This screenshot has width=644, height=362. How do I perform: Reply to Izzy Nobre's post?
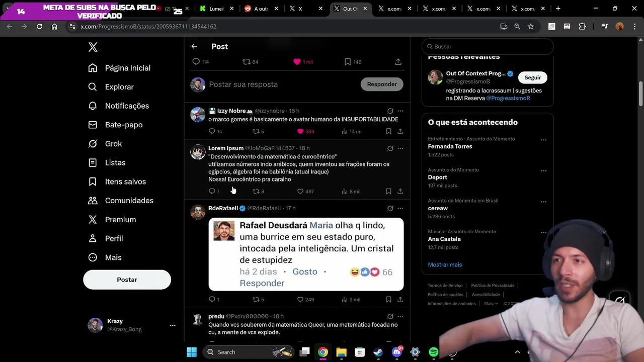coord(212,131)
